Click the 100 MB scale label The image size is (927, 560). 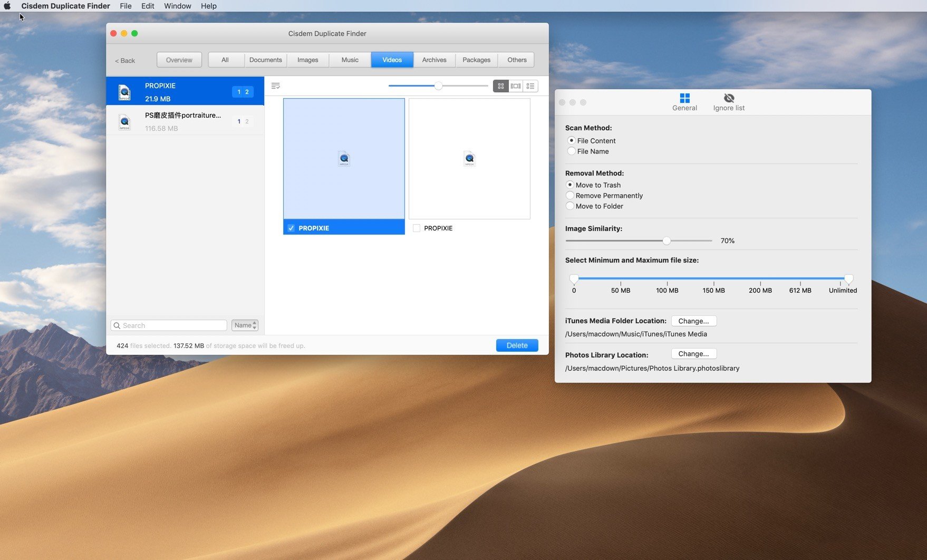click(667, 291)
